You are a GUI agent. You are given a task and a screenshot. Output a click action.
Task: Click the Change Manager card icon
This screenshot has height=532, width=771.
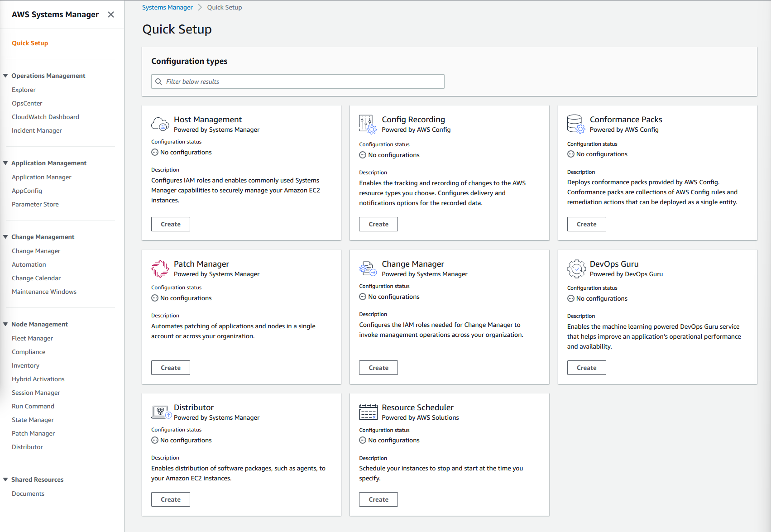coord(368,269)
